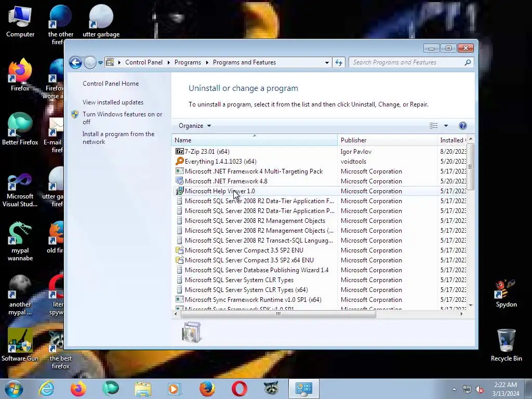Click the raccoon taskbar icon
Image resolution: width=532 pixels, height=399 pixels.
pos(271,389)
